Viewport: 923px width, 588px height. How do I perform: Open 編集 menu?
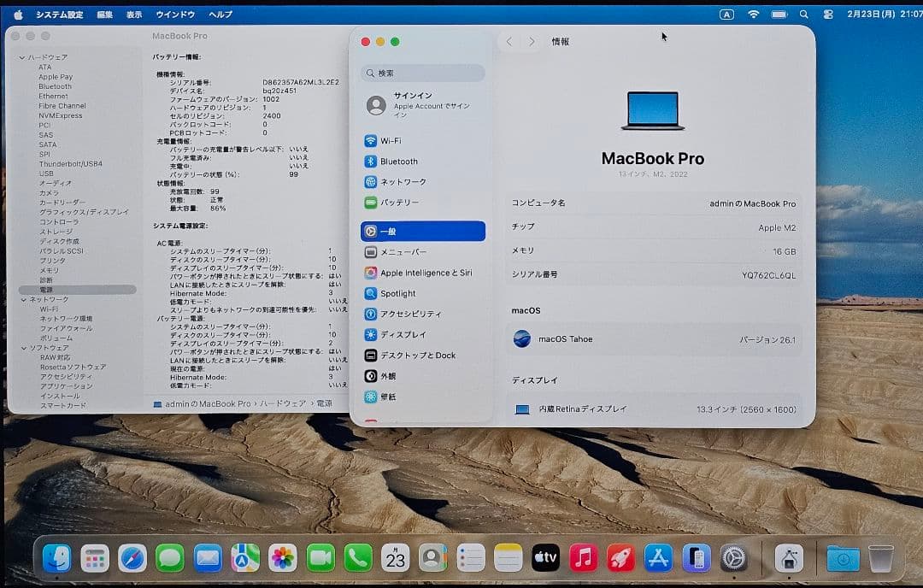[105, 15]
